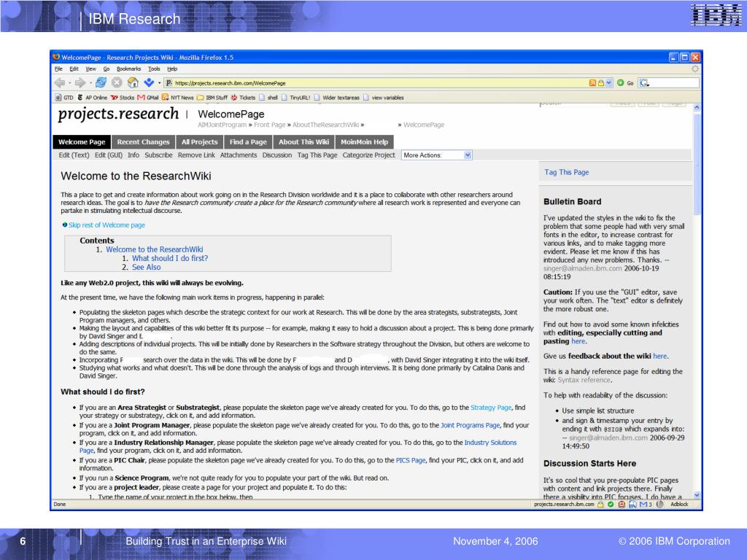Click Categorize Project in the action bar
Screen dimensions: 747x560
pos(368,155)
